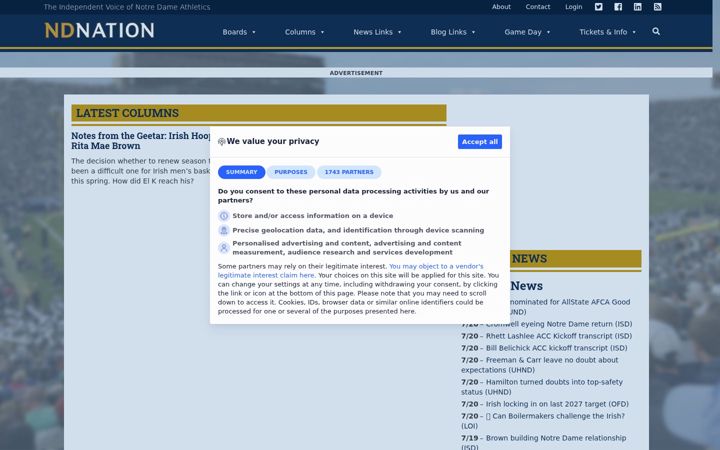The image size is (720, 450).
Task: Click 'Store and/or access information on a device'
Action: (x=313, y=216)
